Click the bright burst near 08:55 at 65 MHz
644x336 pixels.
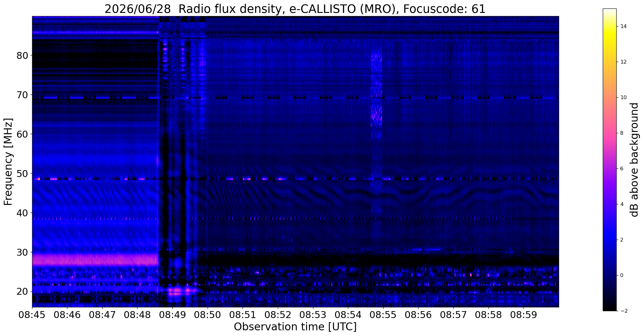click(x=377, y=115)
